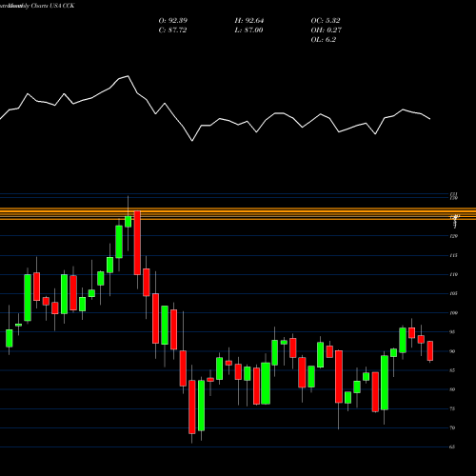Click the 'L: 87.00' low value
The image size is (476, 476).
248,30
